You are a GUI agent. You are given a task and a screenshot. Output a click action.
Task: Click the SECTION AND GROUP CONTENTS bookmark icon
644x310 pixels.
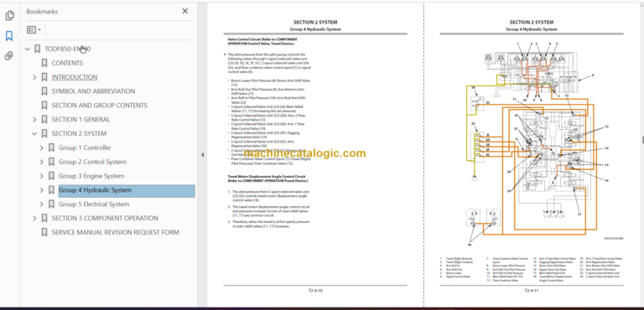[44, 106]
